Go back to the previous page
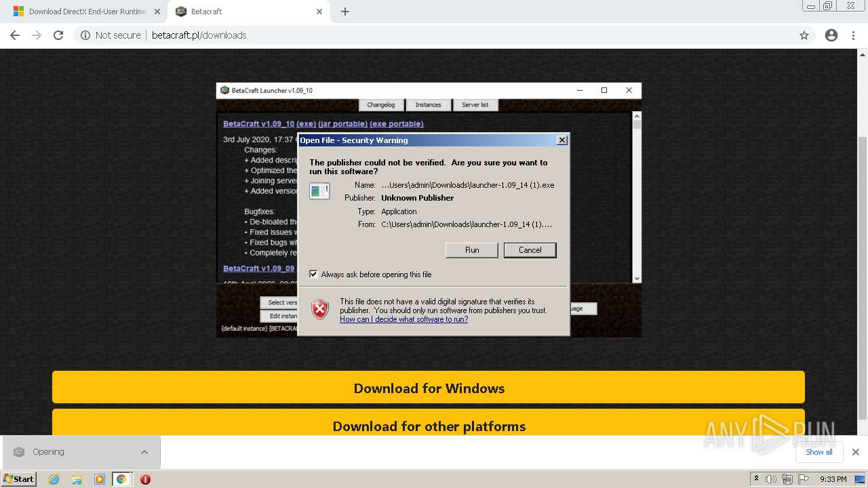The height and width of the screenshot is (488, 868). click(x=15, y=35)
